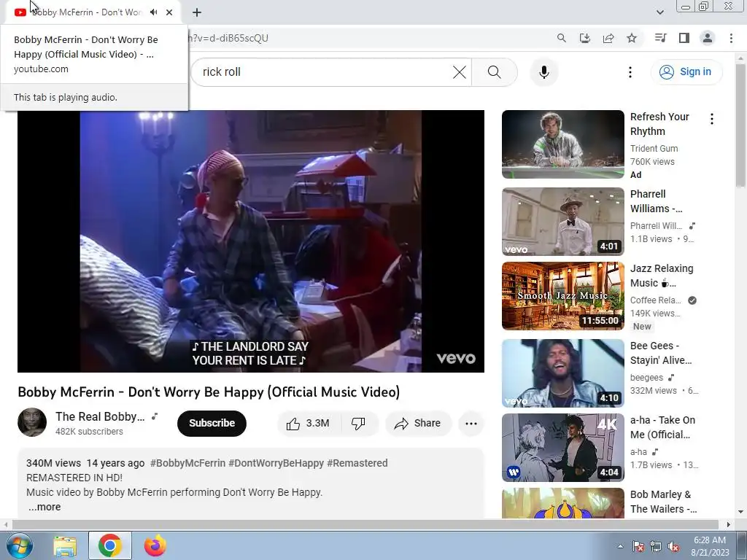The width and height of the screenshot is (747, 560).
Task: Click the 'Jazz Relaxing Music' title
Action: tap(662, 275)
